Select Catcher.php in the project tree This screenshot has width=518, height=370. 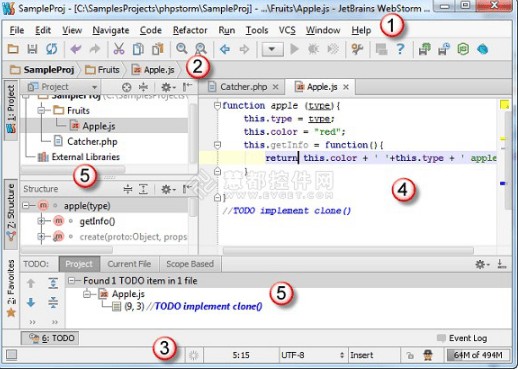86,142
